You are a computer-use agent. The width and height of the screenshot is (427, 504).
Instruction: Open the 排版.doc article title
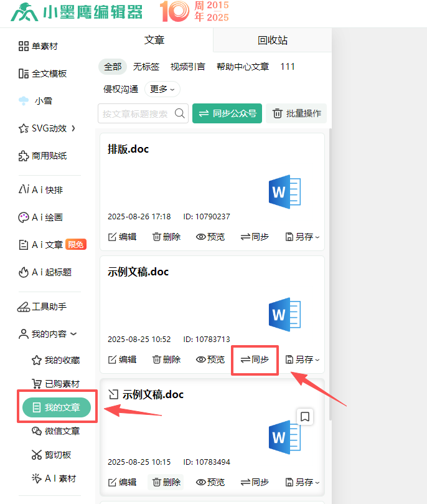point(128,149)
